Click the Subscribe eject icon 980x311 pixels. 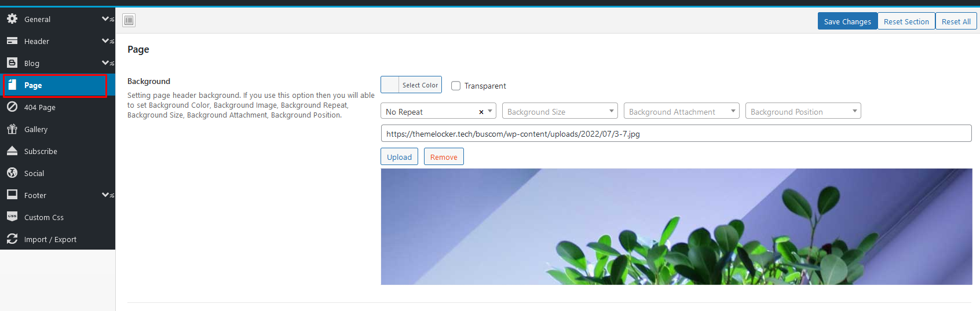click(12, 151)
